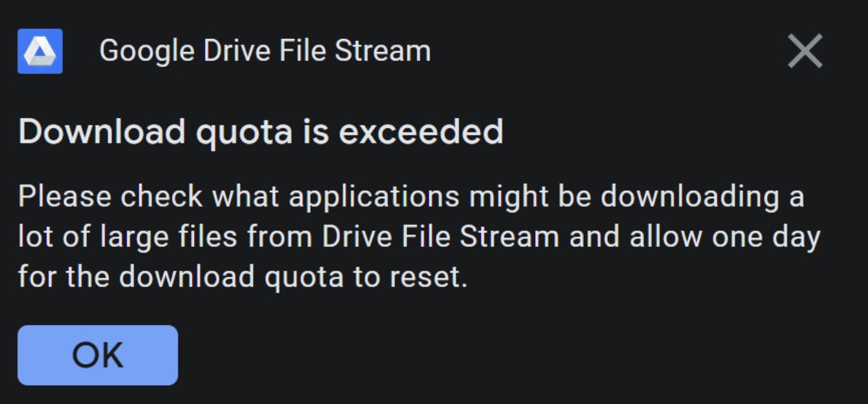Close the notification with the X icon
The width and height of the screenshot is (868, 404).
(x=805, y=51)
